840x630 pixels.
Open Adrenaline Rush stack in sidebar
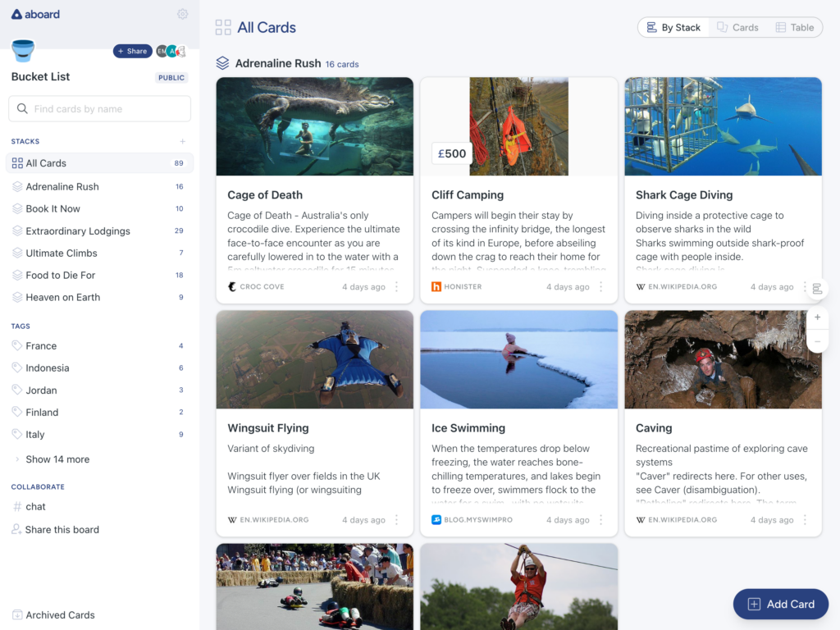(x=99, y=186)
